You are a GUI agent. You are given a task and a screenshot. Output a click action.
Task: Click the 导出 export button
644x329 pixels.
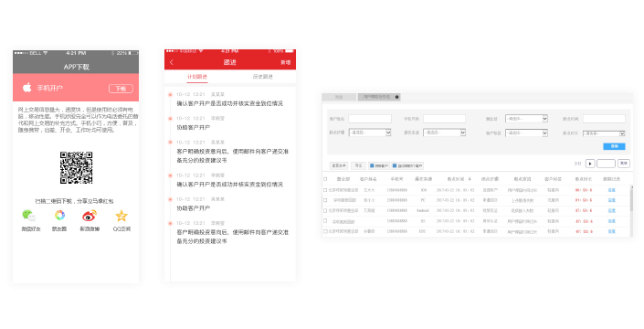[x=359, y=165]
